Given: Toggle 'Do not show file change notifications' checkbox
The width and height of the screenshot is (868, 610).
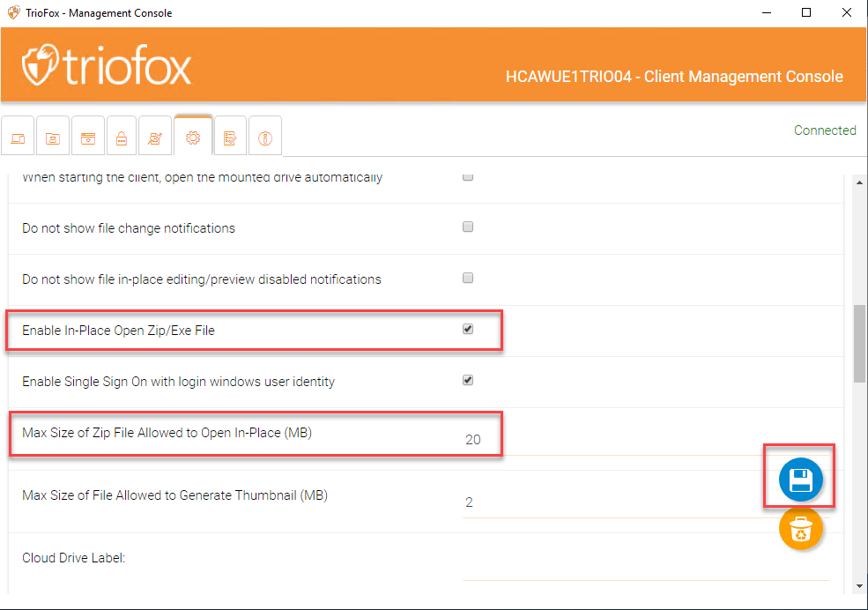Looking at the screenshot, I should coord(468,227).
